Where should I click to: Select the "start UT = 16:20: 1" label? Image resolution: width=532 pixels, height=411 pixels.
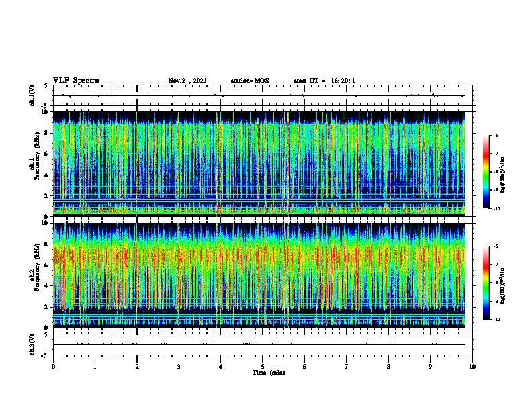tap(324, 81)
